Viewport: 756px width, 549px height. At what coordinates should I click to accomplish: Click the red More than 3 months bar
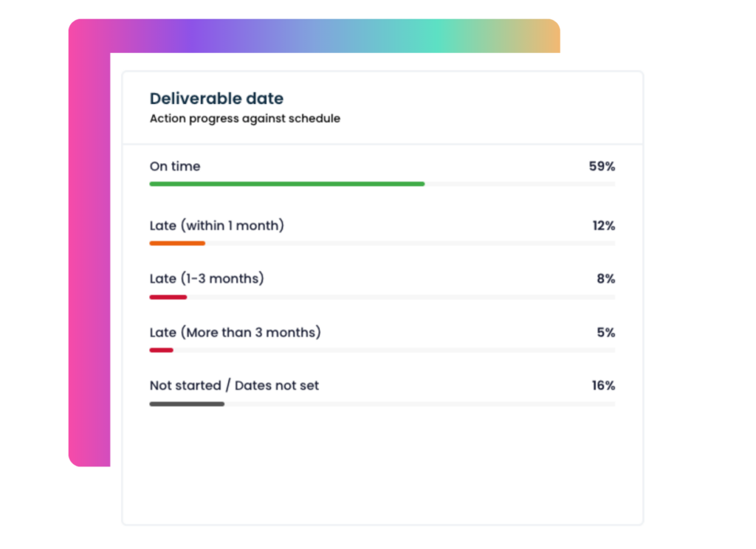pos(161,351)
